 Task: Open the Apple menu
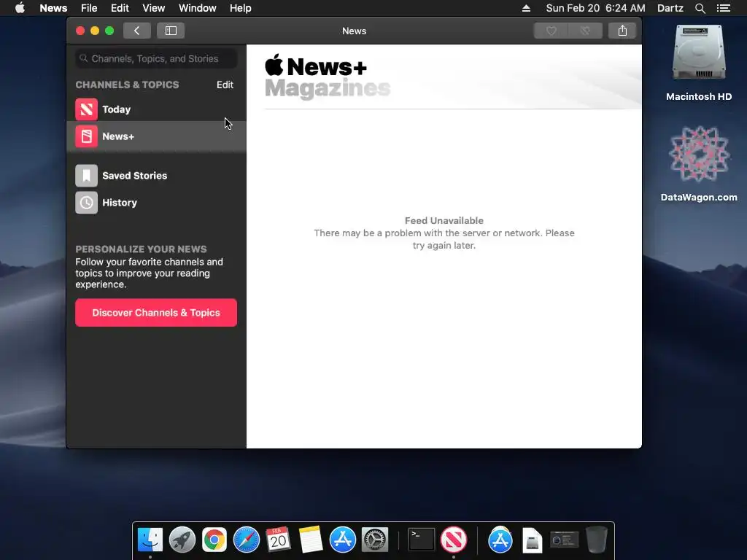pyautogui.click(x=20, y=8)
